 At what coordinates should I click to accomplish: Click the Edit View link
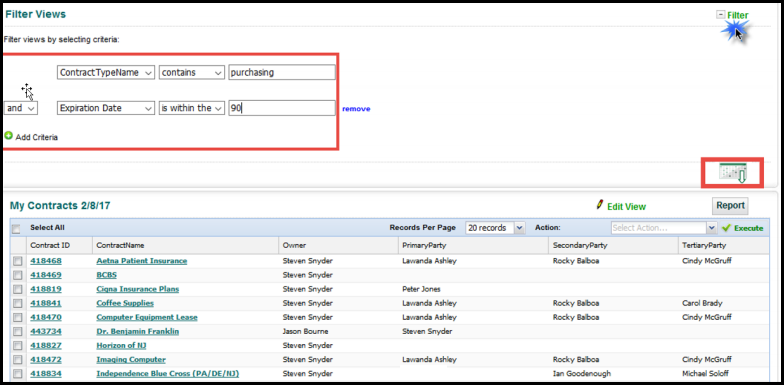[x=626, y=206]
